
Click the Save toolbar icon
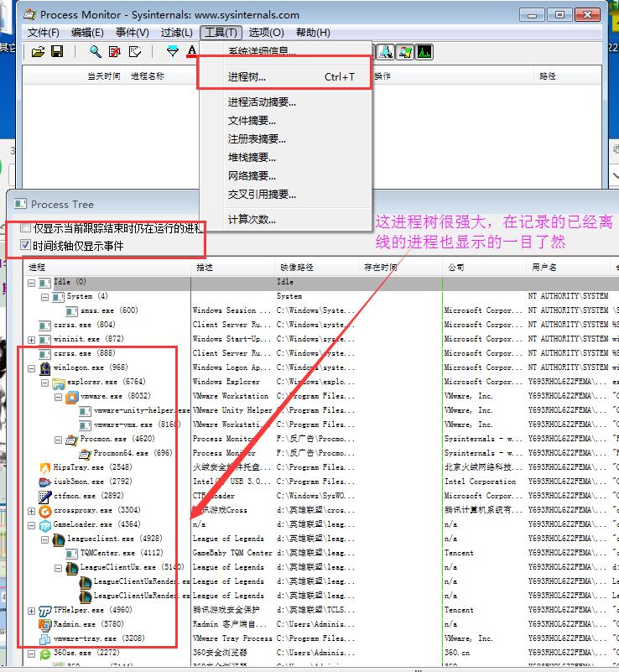coord(57,52)
